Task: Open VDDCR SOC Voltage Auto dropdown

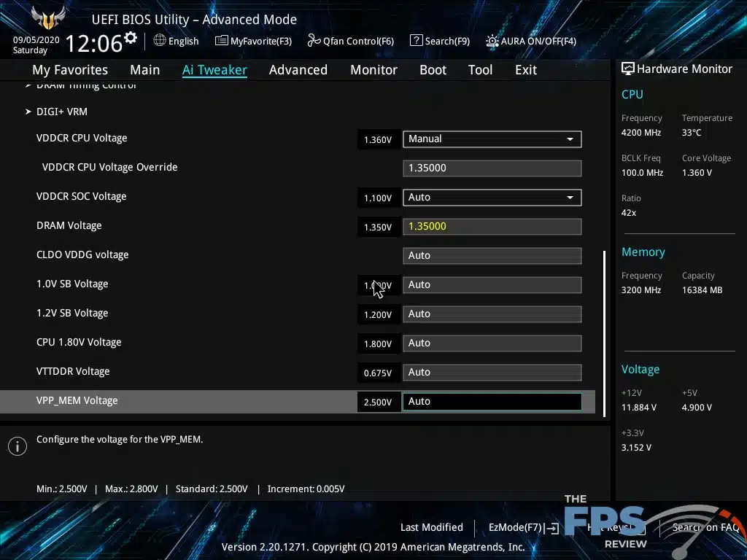Action: pos(492,197)
